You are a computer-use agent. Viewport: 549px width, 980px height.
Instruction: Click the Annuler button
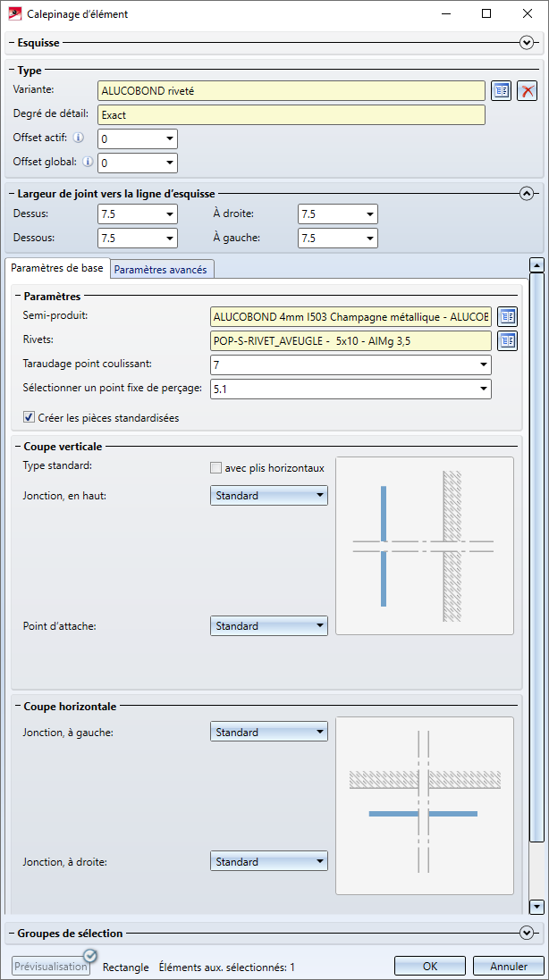coord(509,967)
